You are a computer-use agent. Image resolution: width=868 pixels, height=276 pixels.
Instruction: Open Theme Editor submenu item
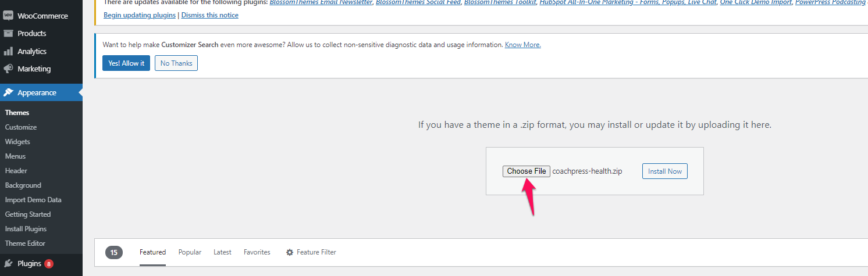pos(25,243)
